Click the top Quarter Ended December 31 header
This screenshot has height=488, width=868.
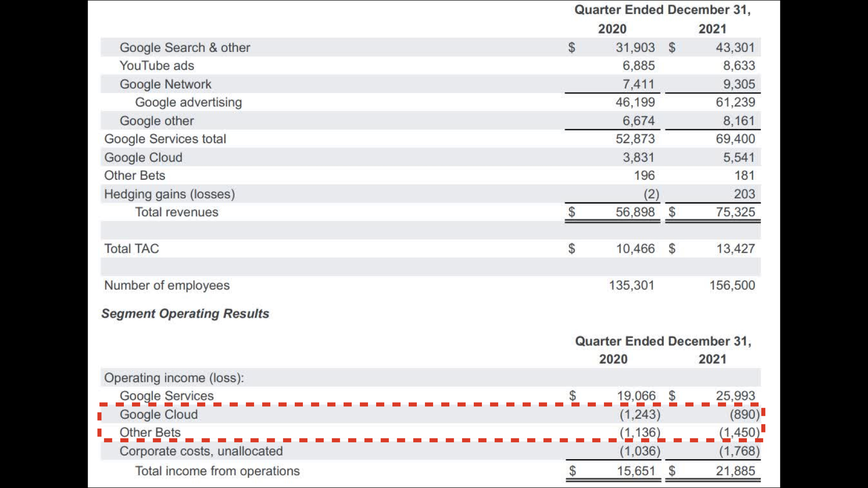[662, 10]
